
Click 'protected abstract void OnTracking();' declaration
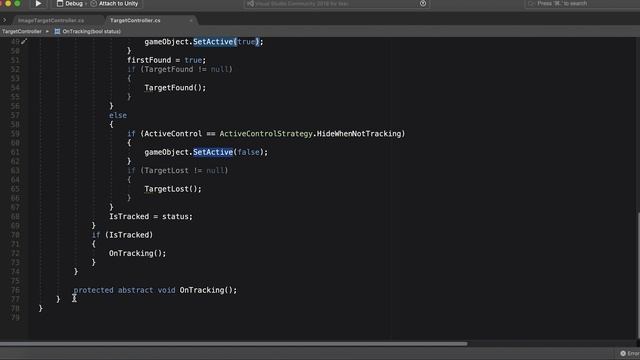click(x=155, y=290)
